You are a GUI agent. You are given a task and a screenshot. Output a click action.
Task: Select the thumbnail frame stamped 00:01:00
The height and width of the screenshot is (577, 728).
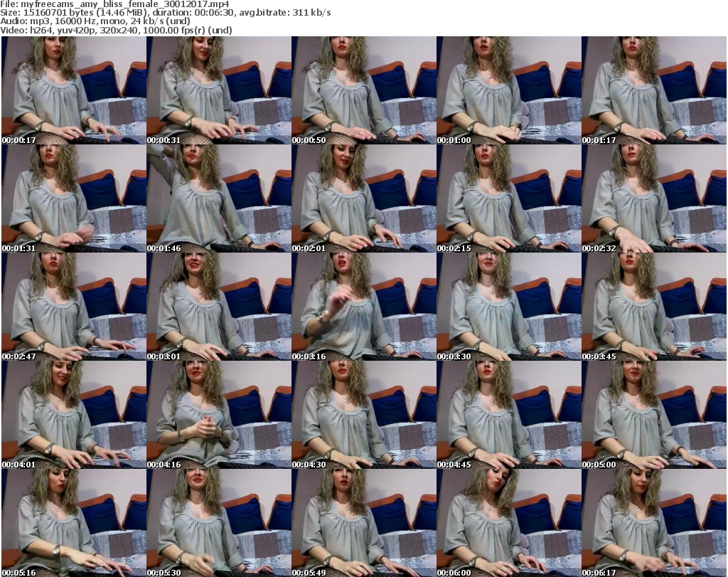(x=508, y=90)
